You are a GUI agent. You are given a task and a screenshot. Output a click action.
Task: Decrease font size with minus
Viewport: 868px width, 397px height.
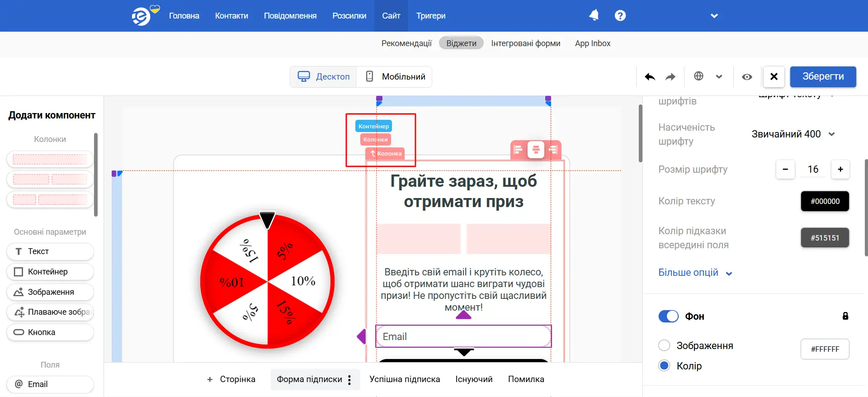pos(785,169)
